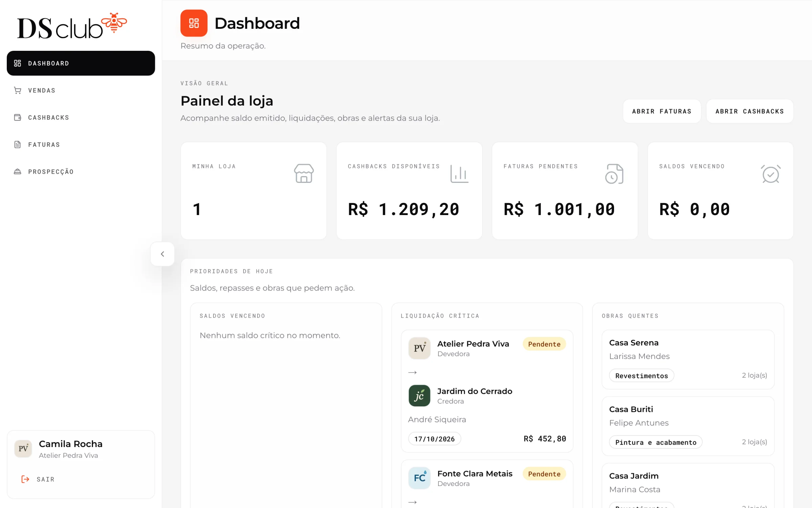Open the Casa Buriti project card title
This screenshot has width=812, height=508.
click(x=631, y=409)
